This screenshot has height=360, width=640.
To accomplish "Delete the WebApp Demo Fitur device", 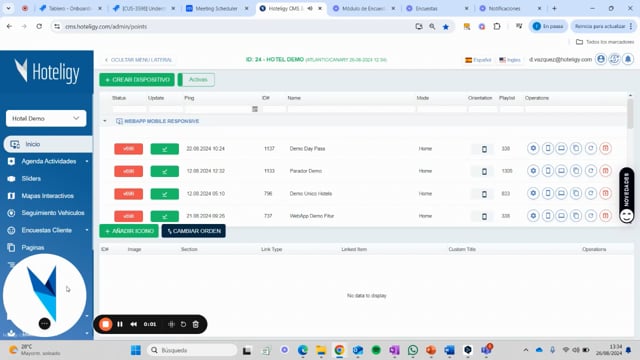I will pyautogui.click(x=605, y=216).
